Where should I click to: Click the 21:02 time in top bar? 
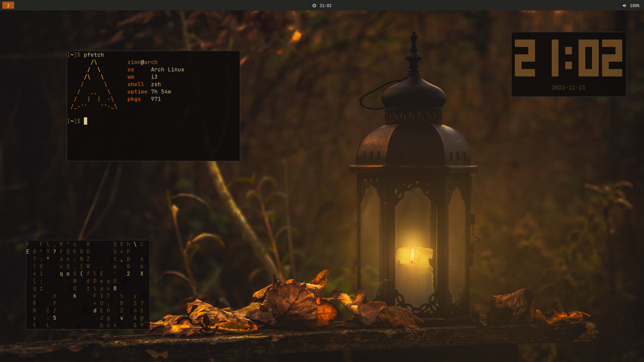[325, 6]
